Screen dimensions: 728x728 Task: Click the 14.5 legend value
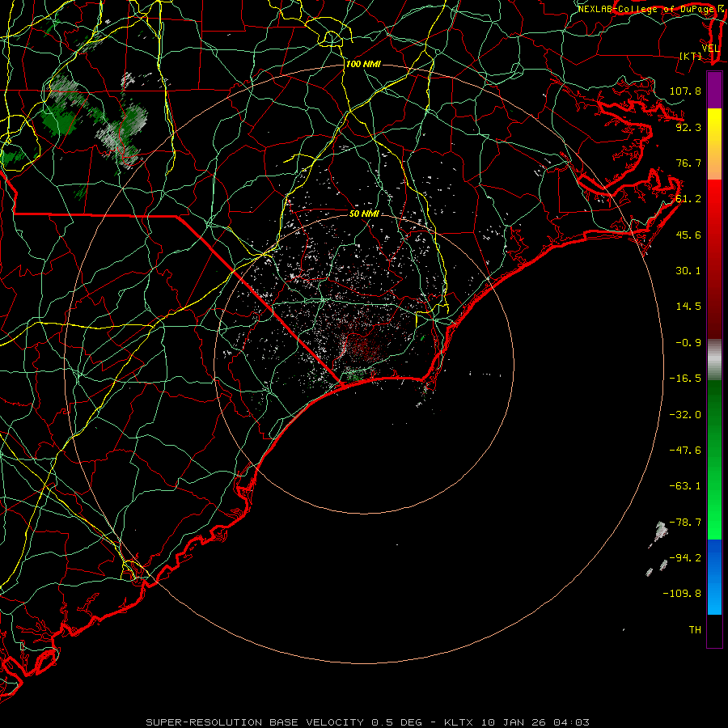[688, 307]
